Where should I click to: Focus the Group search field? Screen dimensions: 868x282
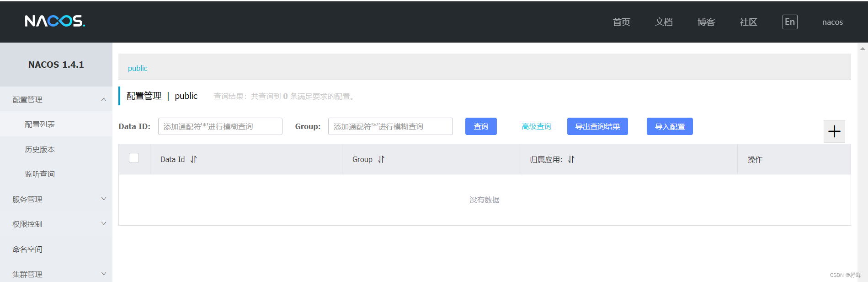click(x=390, y=126)
